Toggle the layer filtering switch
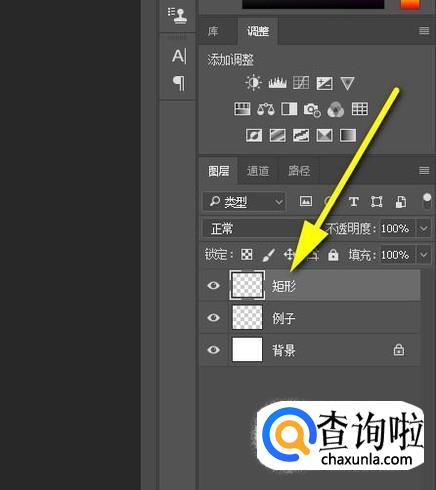The height and width of the screenshot is (490, 436). click(x=427, y=201)
